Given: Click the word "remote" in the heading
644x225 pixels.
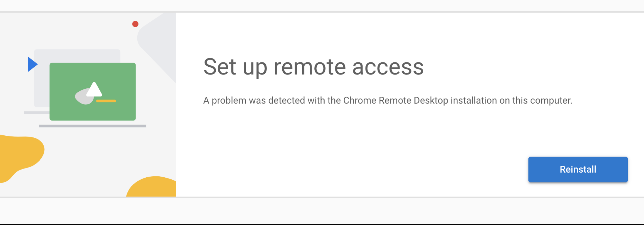Looking at the screenshot, I should [310, 67].
